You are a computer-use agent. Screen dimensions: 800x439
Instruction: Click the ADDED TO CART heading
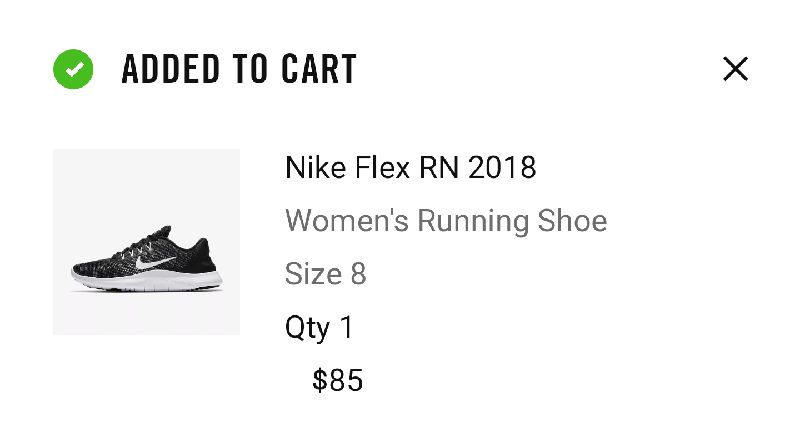239,69
